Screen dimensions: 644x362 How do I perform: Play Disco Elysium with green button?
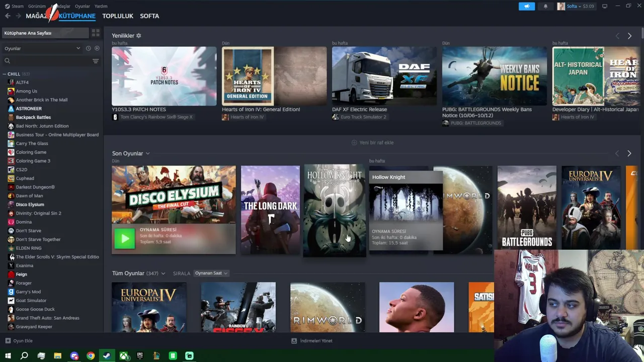click(124, 239)
